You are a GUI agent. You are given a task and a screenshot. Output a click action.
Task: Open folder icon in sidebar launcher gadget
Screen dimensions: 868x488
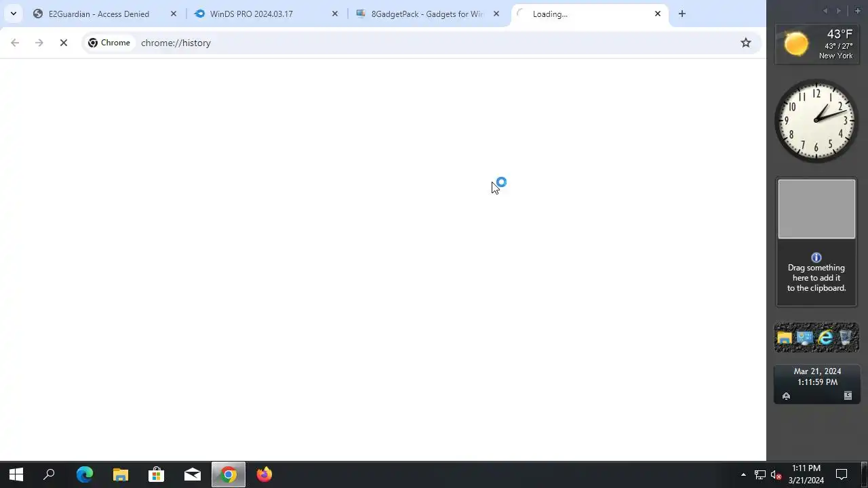(x=785, y=338)
